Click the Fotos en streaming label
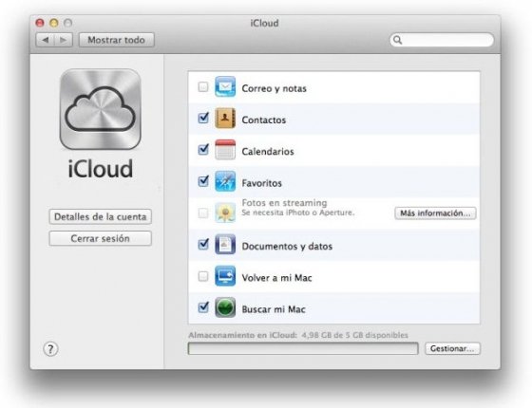The height and width of the screenshot is (408, 532). (284, 203)
